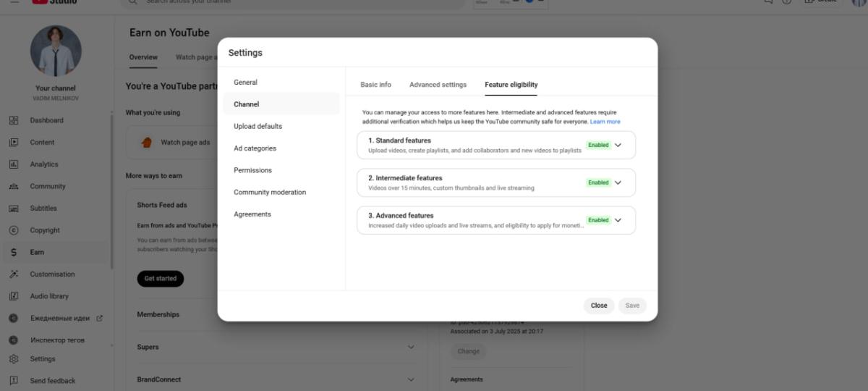The height and width of the screenshot is (391, 868).
Task: Click the Send feedback icon
Action: click(x=14, y=381)
